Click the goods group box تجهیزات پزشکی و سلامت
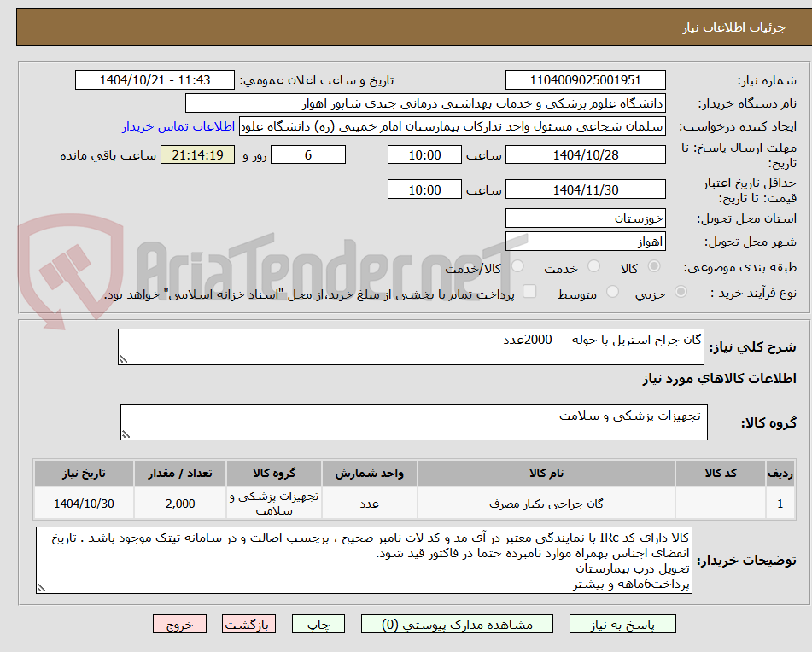 click(414, 422)
